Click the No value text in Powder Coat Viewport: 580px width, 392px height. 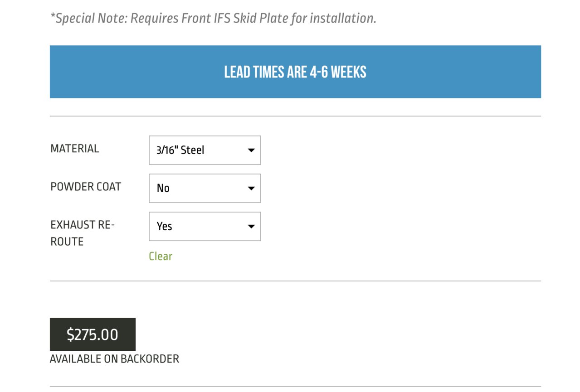(163, 189)
